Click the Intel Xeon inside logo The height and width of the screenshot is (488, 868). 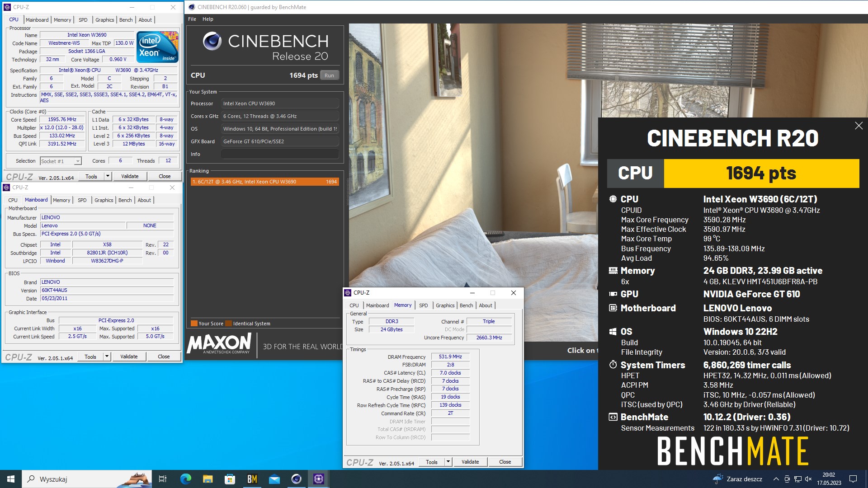coord(157,47)
